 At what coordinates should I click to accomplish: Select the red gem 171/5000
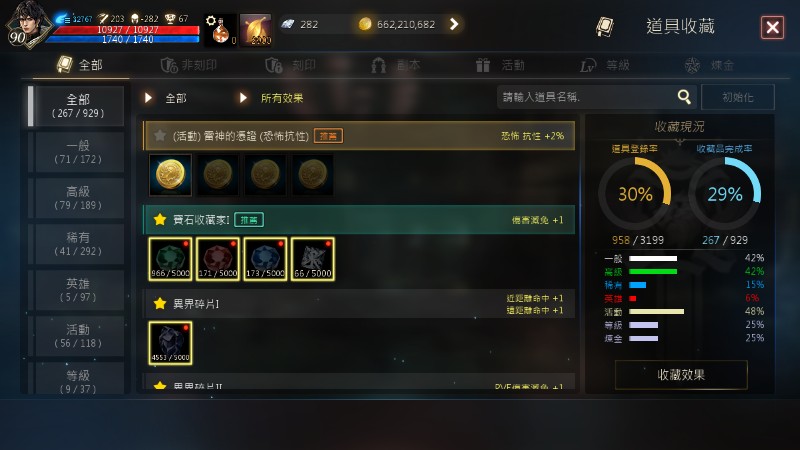click(x=218, y=259)
